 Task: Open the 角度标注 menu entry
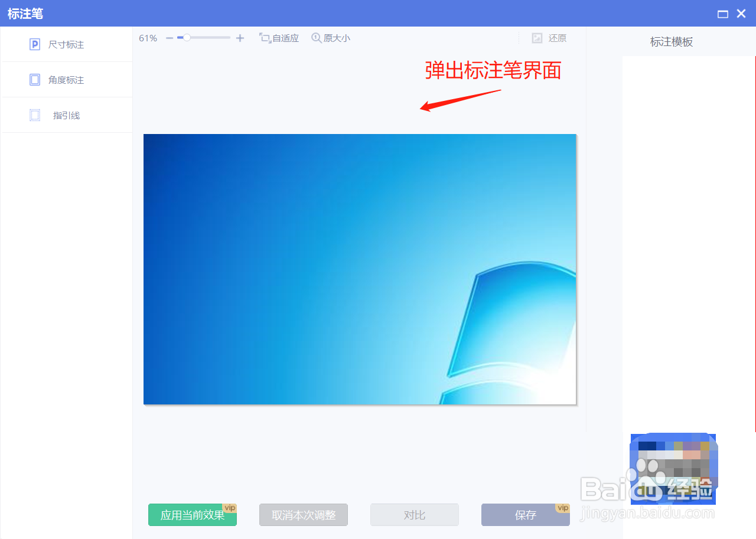(67, 80)
